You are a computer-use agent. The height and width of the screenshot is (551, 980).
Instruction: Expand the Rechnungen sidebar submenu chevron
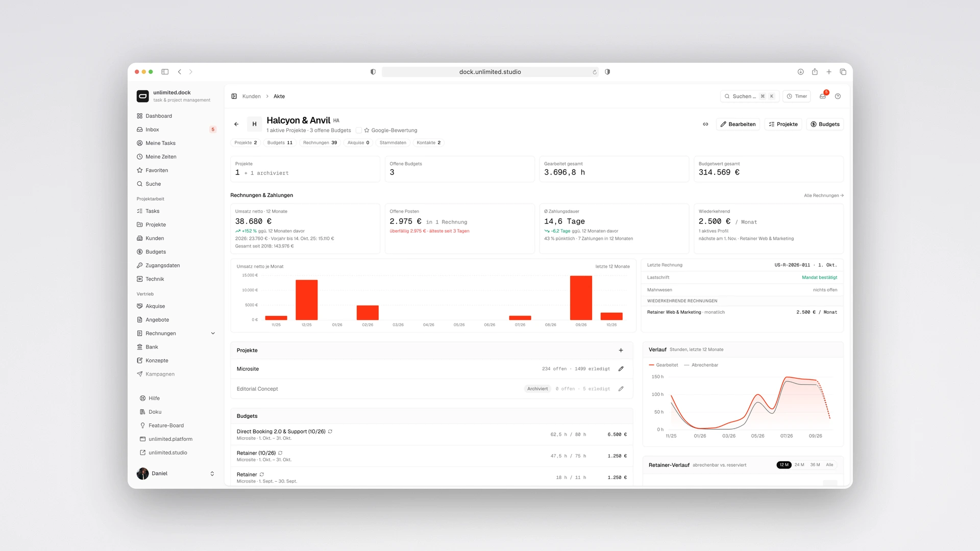(x=213, y=334)
